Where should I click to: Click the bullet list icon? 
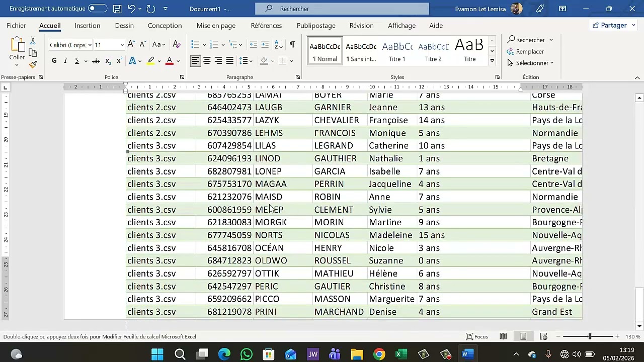coord(195,45)
